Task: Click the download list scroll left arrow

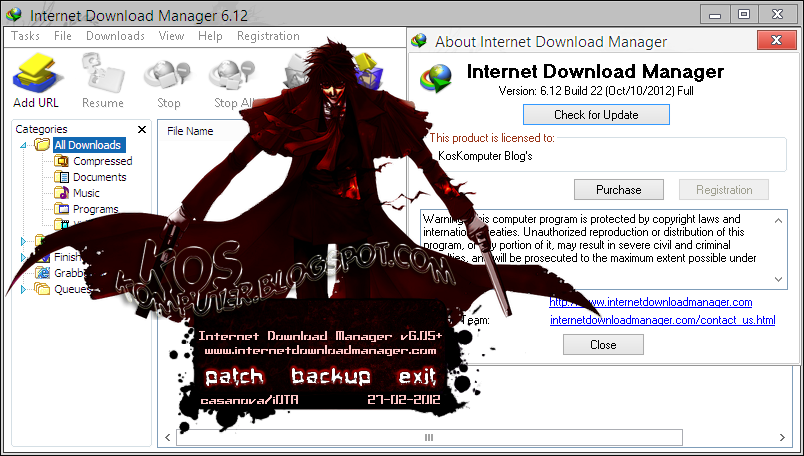Action: [168, 438]
